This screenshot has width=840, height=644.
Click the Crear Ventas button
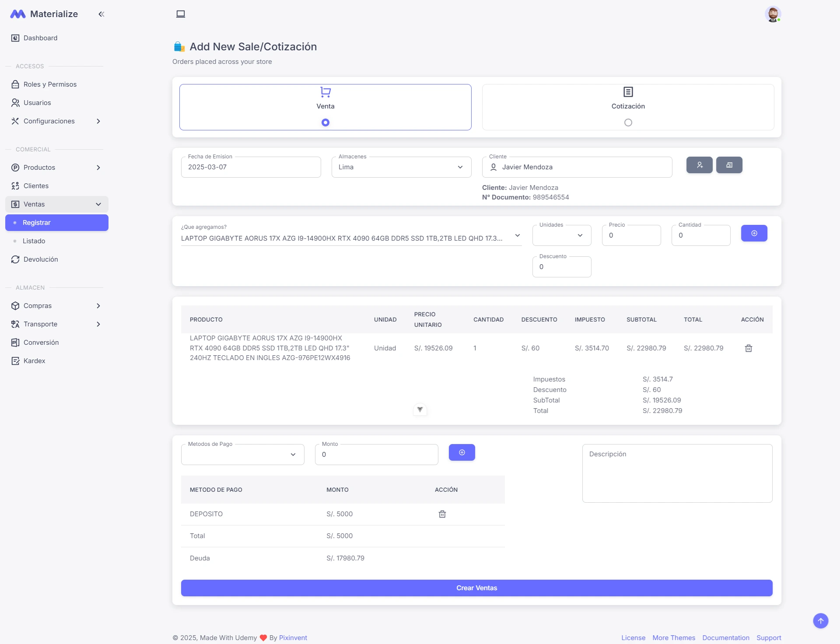pyautogui.click(x=476, y=588)
